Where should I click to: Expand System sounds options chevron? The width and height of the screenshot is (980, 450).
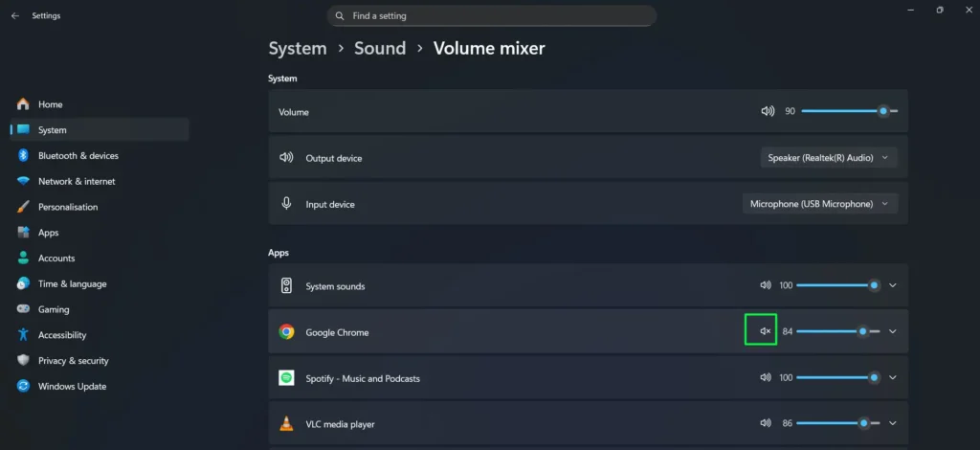click(x=893, y=285)
